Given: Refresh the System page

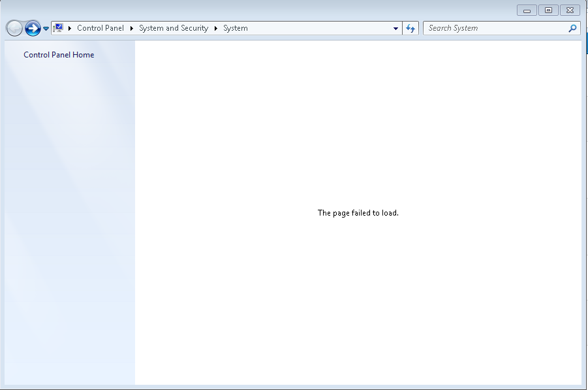Looking at the screenshot, I should (x=410, y=28).
